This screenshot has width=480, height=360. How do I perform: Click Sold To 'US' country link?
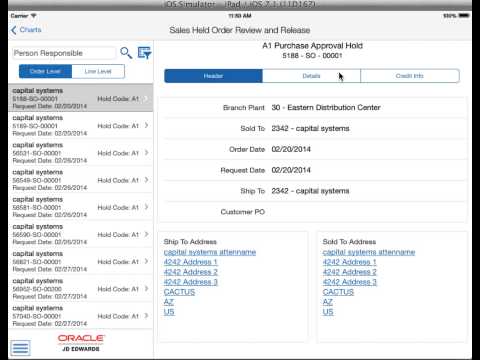click(328, 312)
